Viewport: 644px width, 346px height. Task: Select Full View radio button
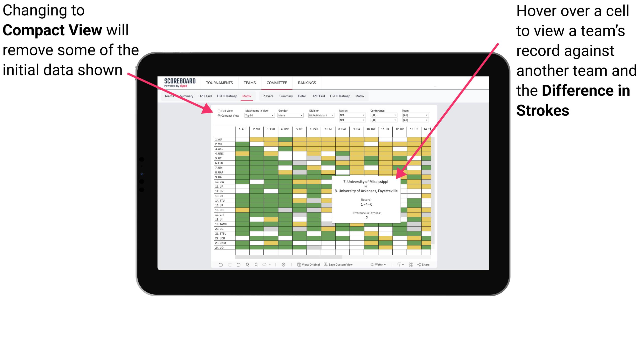217,111
